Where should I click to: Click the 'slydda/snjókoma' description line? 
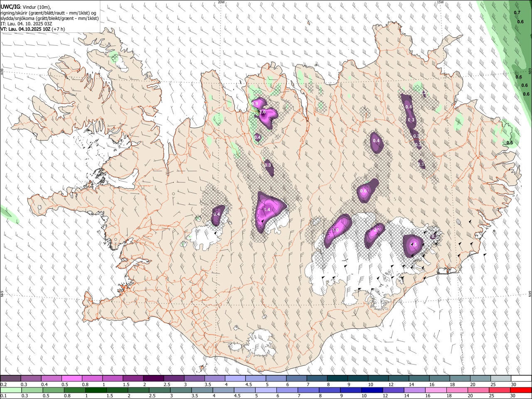49,18
